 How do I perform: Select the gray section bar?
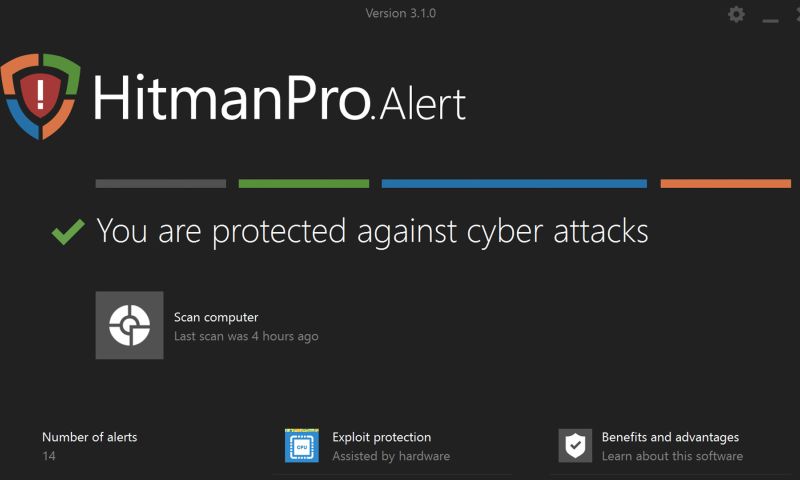(160, 184)
